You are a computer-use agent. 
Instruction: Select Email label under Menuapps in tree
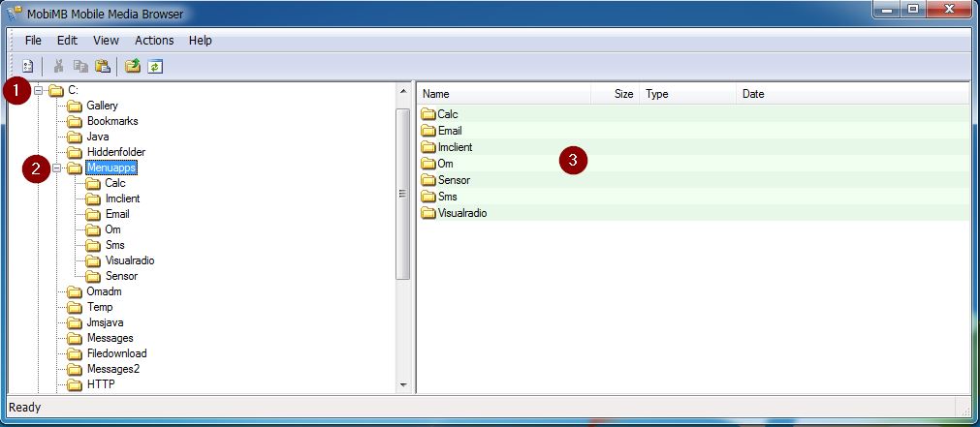pyautogui.click(x=117, y=214)
